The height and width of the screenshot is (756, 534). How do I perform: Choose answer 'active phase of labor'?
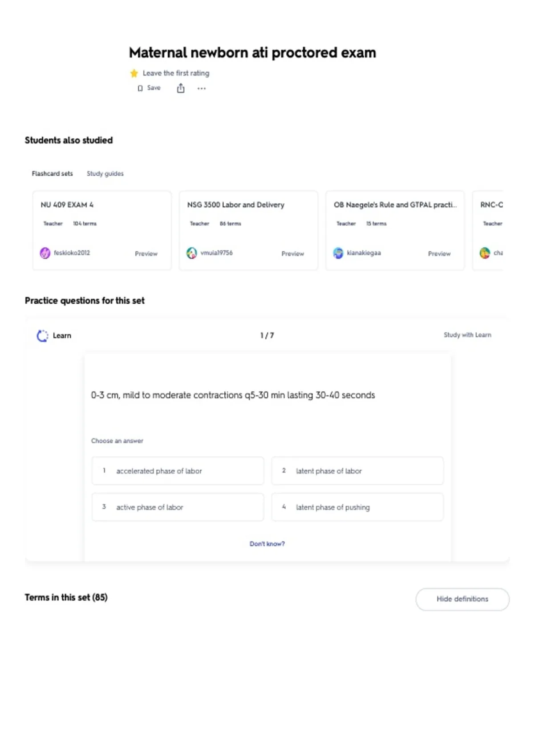[x=178, y=507]
